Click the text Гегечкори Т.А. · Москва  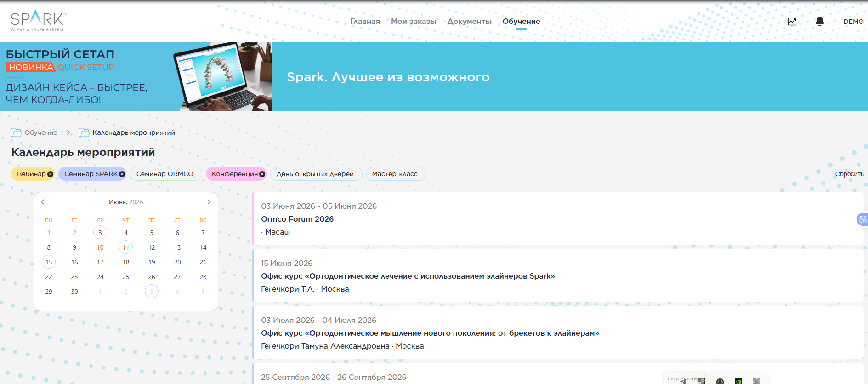point(305,289)
